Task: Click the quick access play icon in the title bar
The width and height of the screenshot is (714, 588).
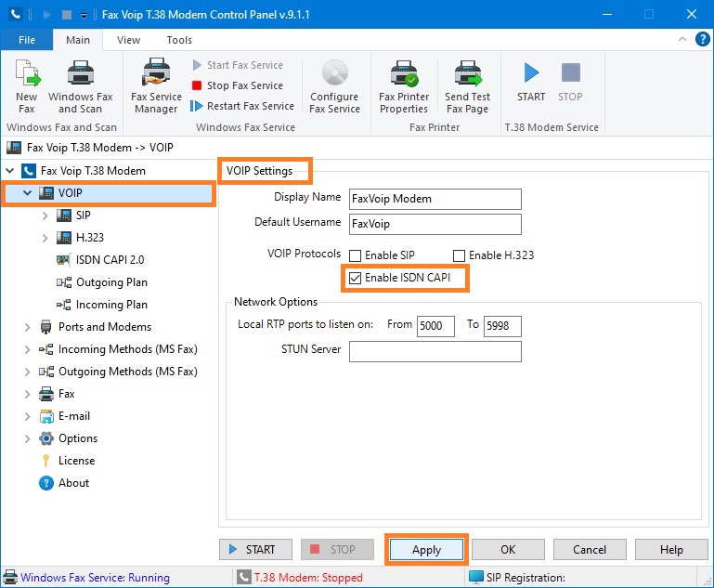Action: tap(46, 15)
